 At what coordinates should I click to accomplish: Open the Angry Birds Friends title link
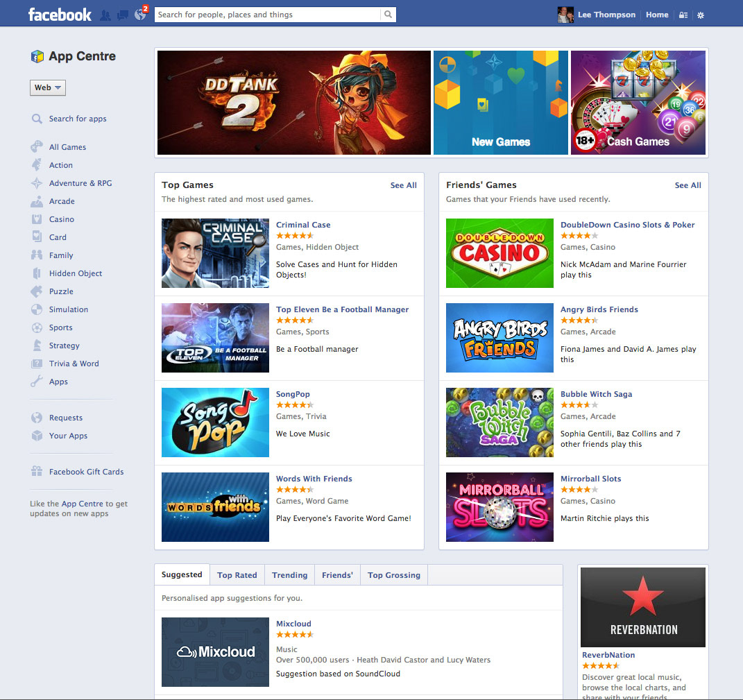point(599,309)
